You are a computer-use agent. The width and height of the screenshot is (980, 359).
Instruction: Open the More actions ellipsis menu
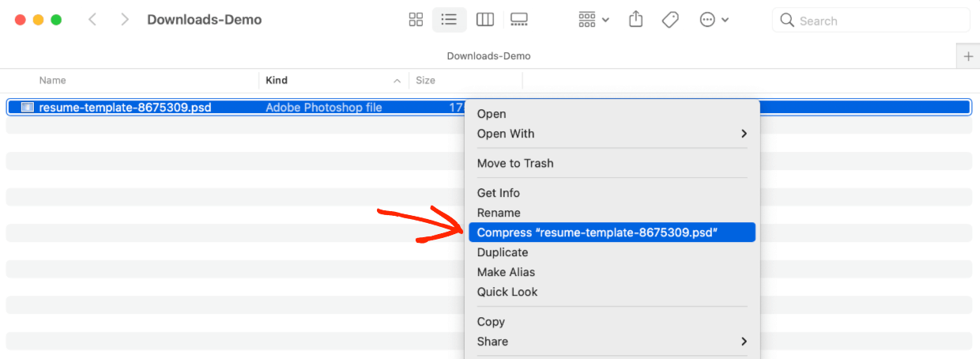click(714, 20)
